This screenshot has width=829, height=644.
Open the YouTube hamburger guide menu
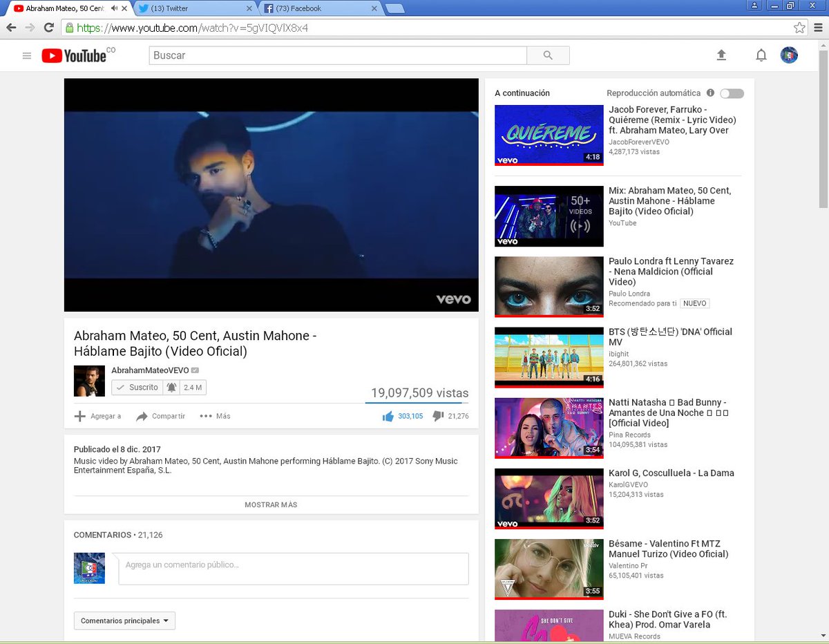(x=27, y=56)
